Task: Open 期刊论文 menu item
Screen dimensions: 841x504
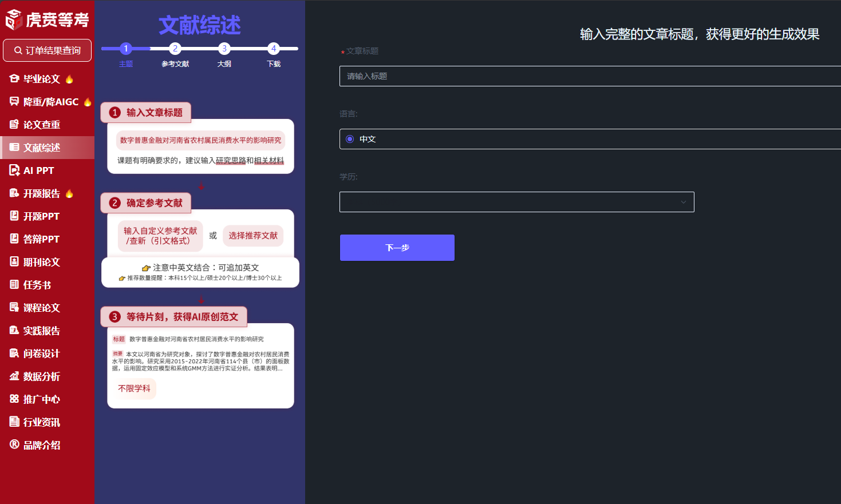Action: [48, 262]
